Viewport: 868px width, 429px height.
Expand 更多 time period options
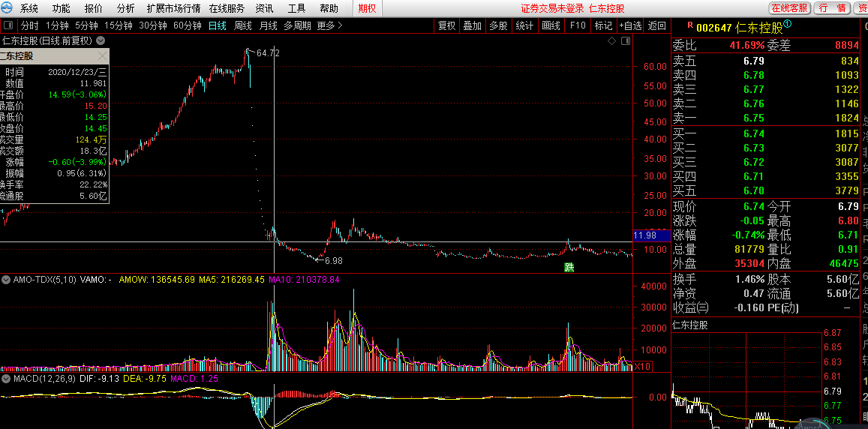point(329,25)
